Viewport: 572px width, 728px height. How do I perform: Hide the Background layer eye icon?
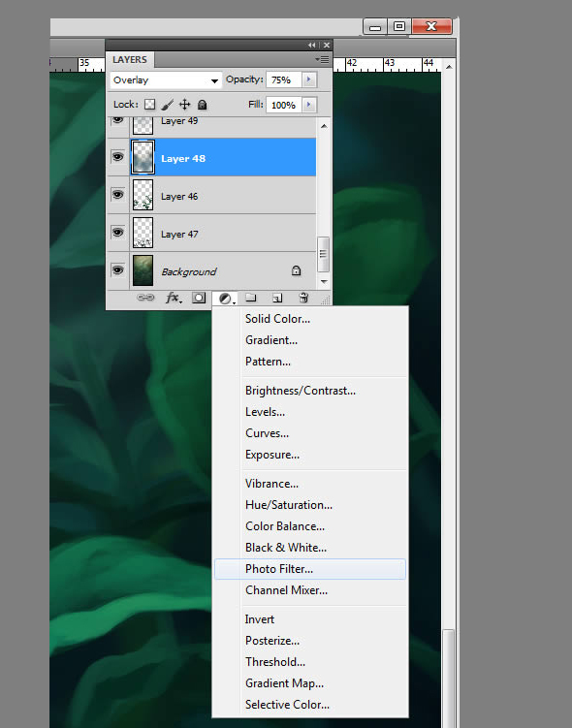118,269
